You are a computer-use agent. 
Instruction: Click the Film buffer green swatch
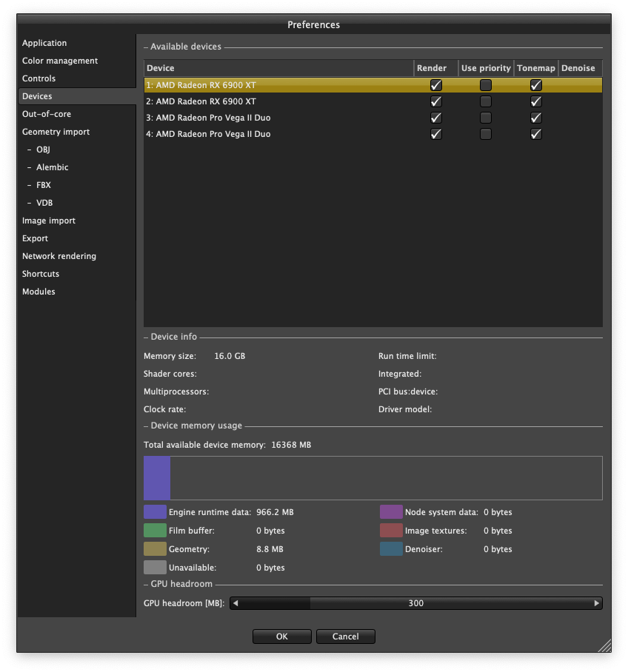tap(155, 531)
